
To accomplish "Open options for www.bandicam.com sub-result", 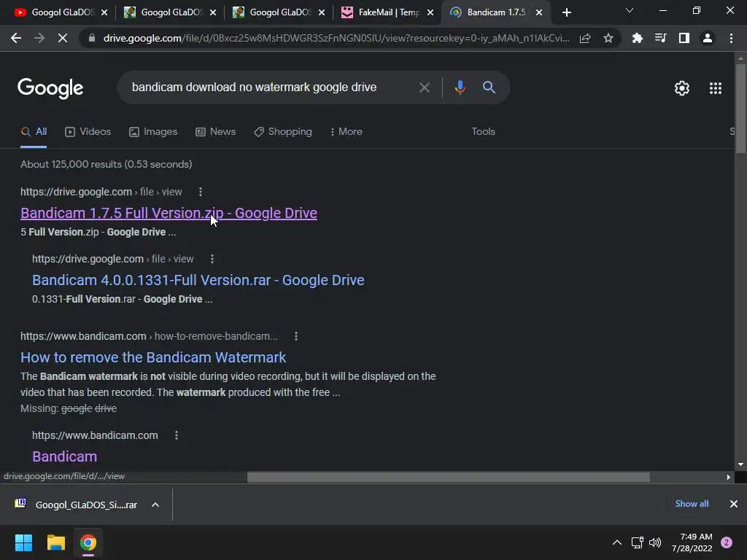I will coord(177,435).
